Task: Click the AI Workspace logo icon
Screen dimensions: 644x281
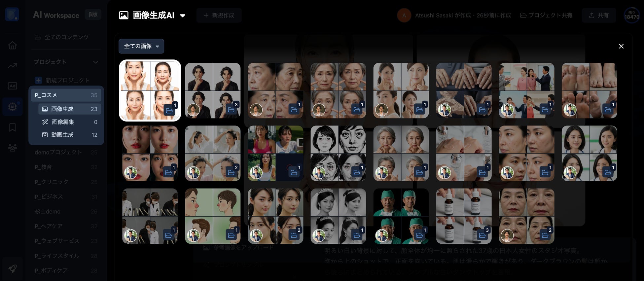Action: (x=12, y=15)
